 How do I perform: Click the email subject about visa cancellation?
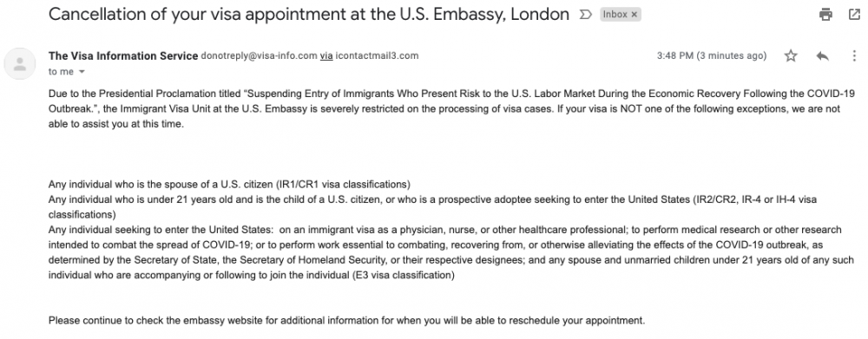pyautogui.click(x=309, y=15)
